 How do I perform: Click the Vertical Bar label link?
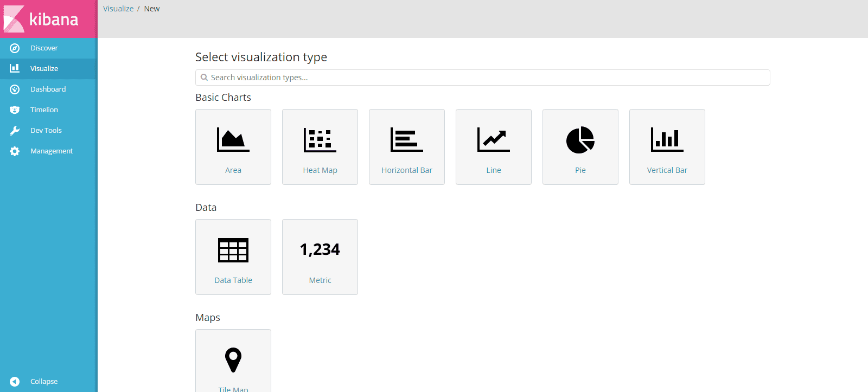pos(667,170)
